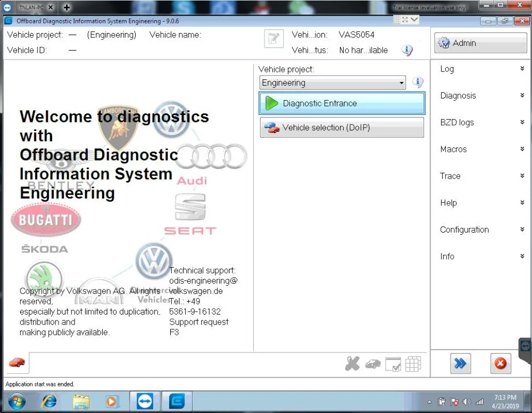Click the blue double-arrow forward button
Image resolution: width=532 pixels, height=413 pixels.
tap(460, 364)
